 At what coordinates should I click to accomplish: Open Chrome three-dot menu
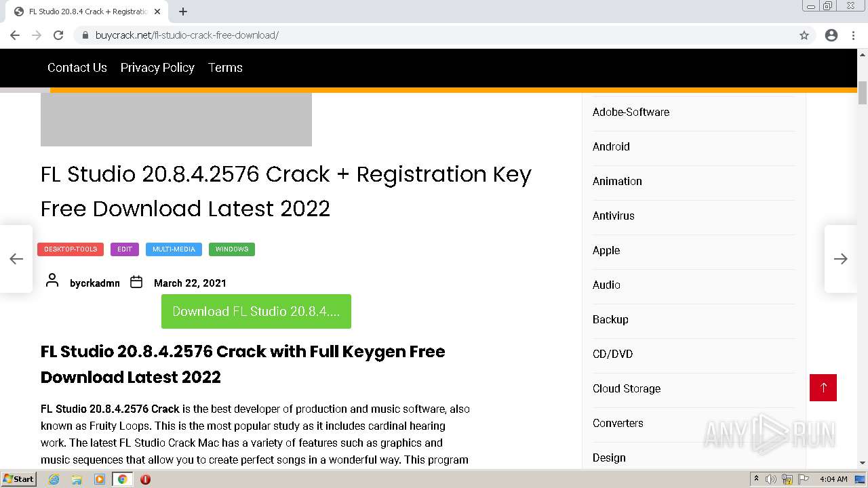click(853, 35)
